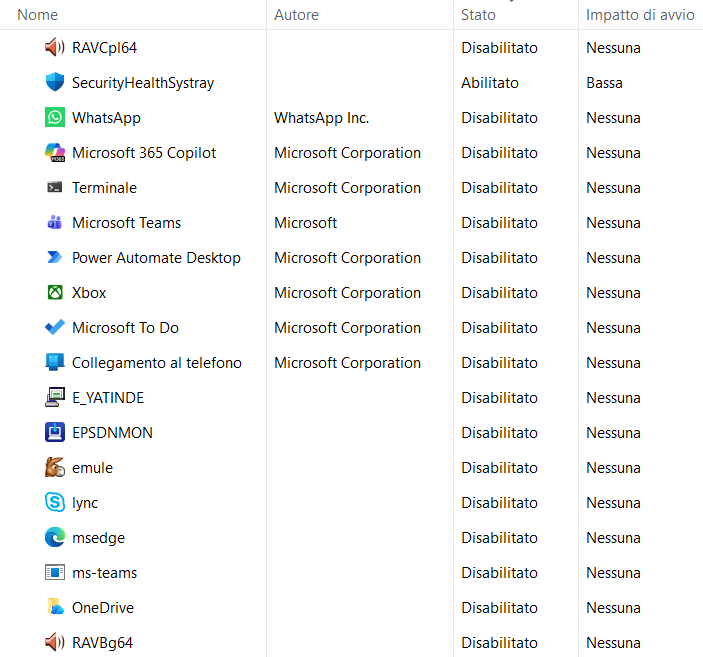This screenshot has height=657, width=703.
Task: Click the Bassa impact of SecurityHealthSystray
Action: pyautogui.click(x=604, y=83)
